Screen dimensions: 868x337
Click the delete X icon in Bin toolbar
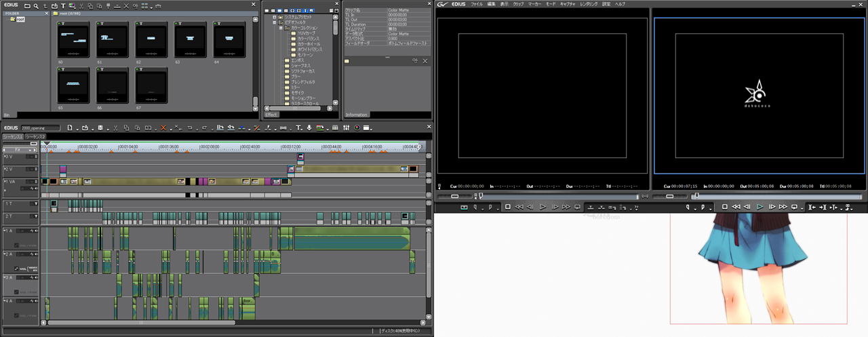click(x=126, y=6)
